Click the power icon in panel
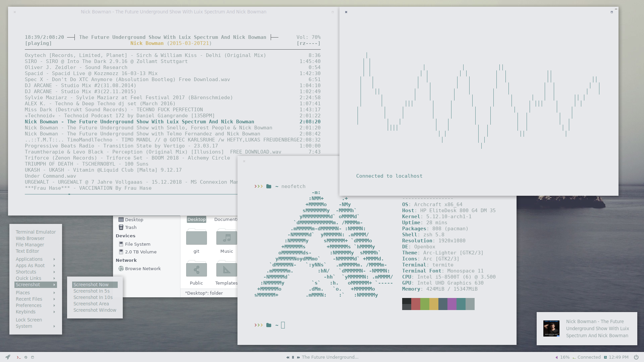This screenshot has width=644, height=362. (636, 357)
